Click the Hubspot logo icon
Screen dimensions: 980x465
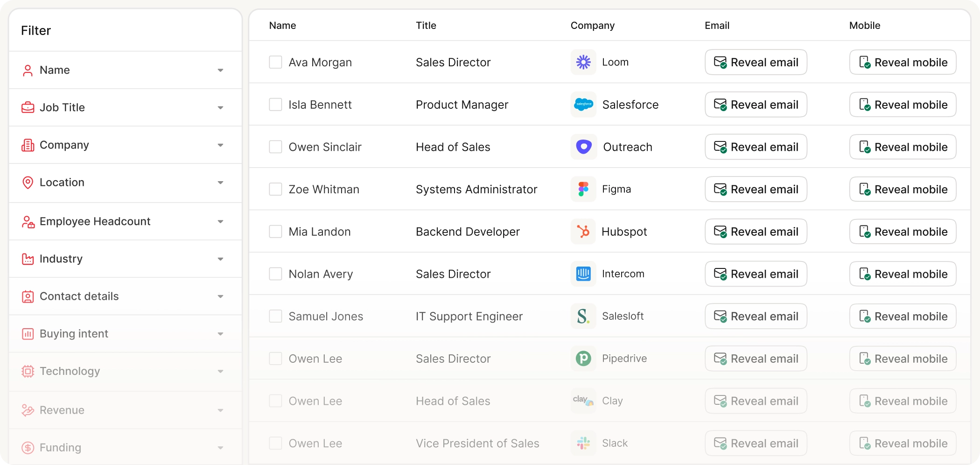[x=583, y=232]
